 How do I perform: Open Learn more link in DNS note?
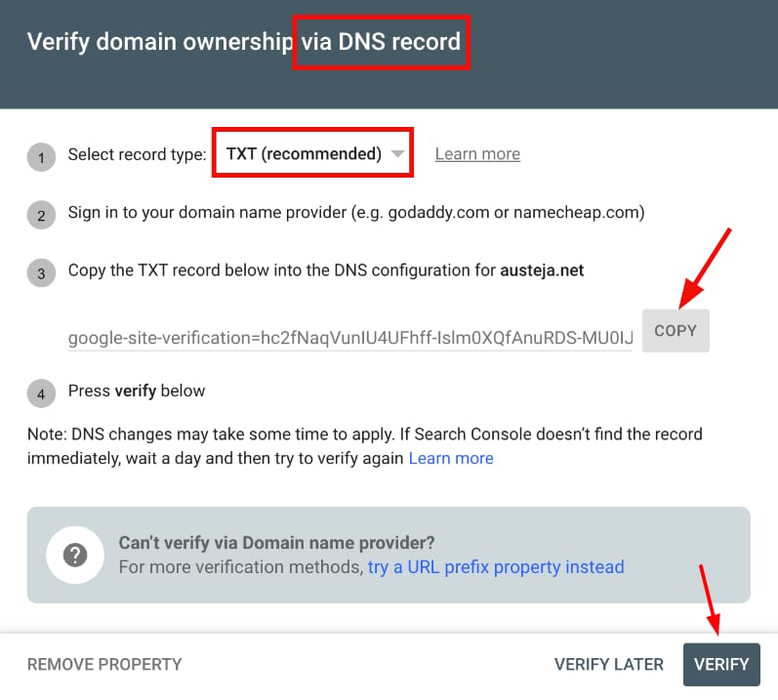tap(451, 458)
